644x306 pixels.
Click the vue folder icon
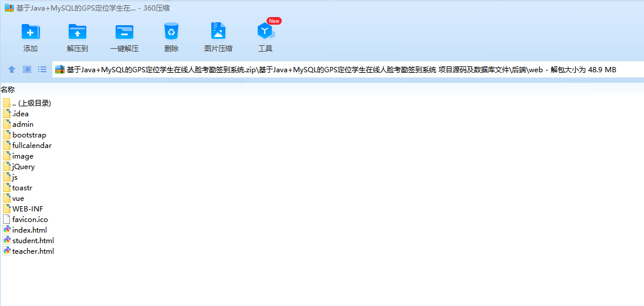[6, 199]
